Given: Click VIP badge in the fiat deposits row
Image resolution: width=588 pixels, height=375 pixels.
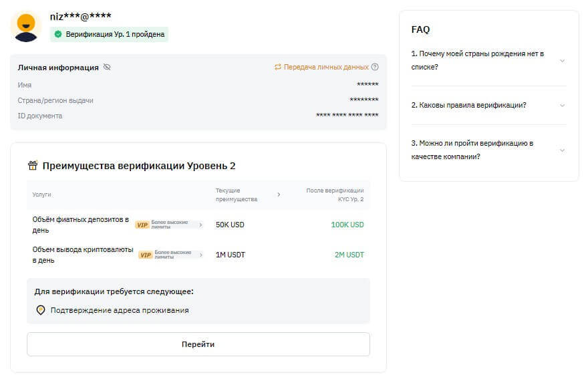Looking at the screenshot, I should pyautogui.click(x=142, y=225).
